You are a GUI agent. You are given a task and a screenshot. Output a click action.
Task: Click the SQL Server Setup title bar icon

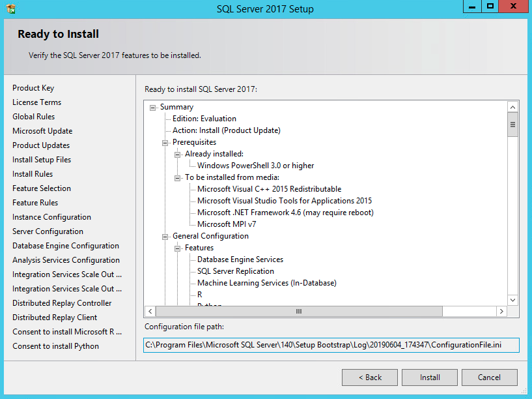(11, 8)
